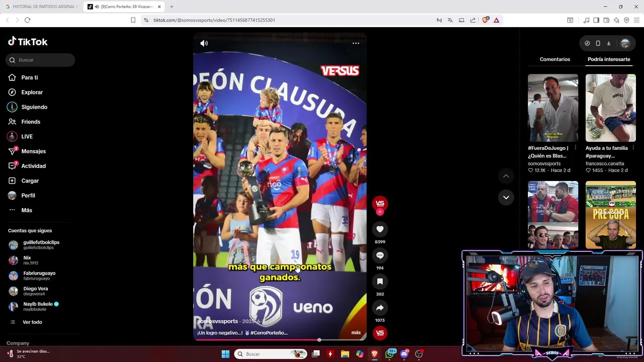Go to previous video with up chevron
The height and width of the screenshot is (362, 644).
506,176
